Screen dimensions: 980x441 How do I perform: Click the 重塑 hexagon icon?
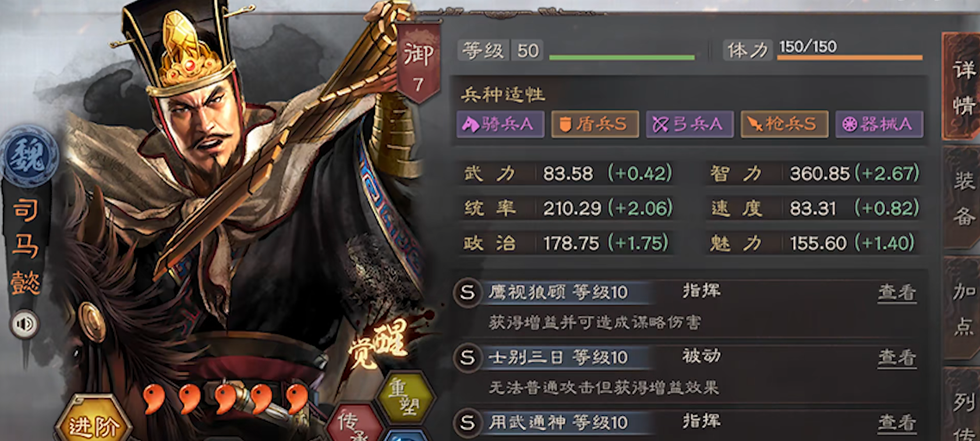point(406,398)
